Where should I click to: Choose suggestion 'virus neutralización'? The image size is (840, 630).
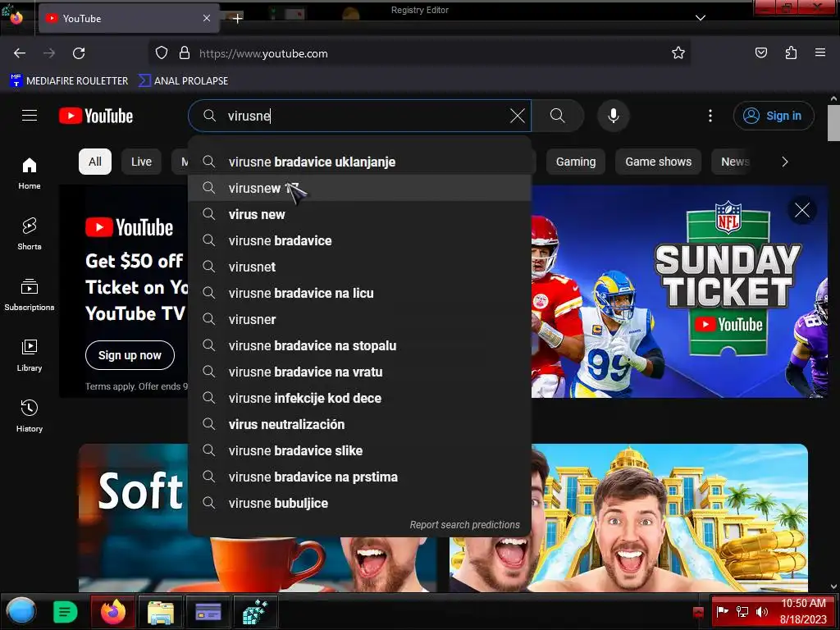[x=360, y=424]
